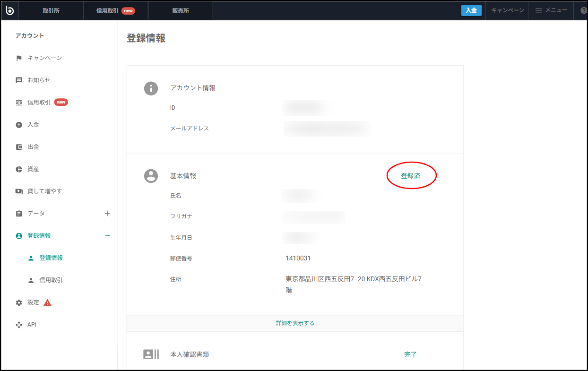Click the wallet icon beside 出金
Image resolution: width=588 pixels, height=371 pixels.
(19, 147)
